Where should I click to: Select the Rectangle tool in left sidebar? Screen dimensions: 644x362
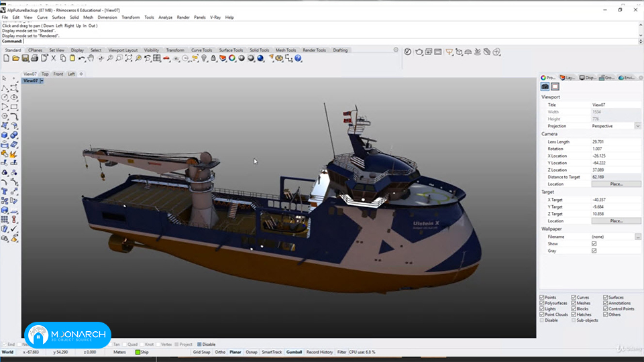point(14,107)
